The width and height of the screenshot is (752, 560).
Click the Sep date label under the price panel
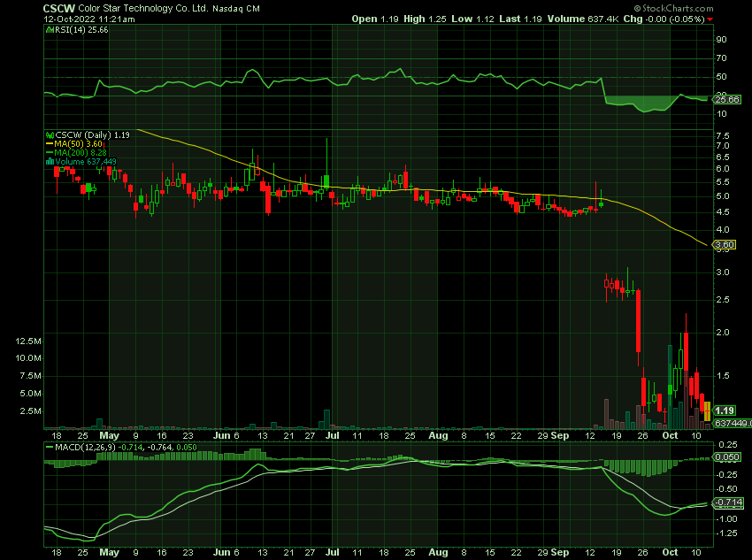559,435
